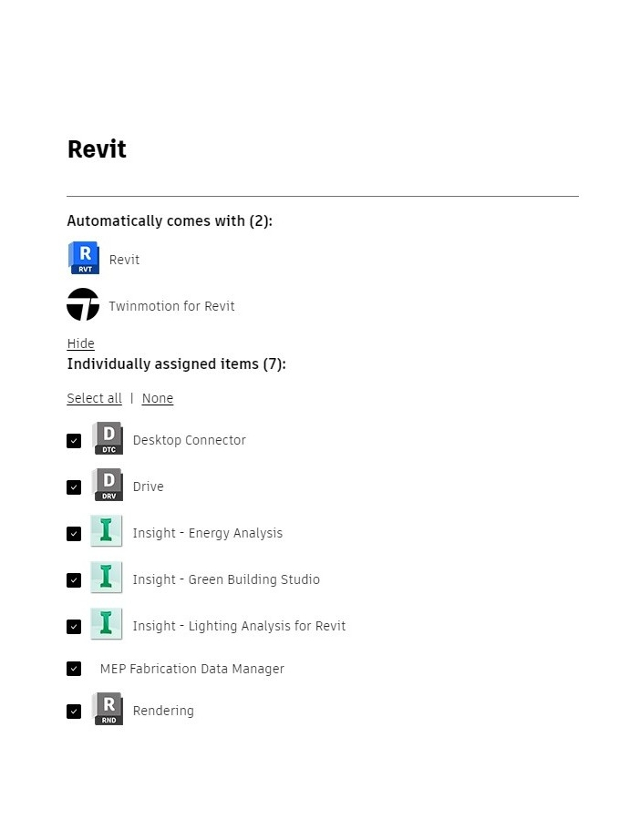This screenshot has width=630, height=840.
Task: Click the 'Insight - Green Building Studio' label
Action: 226,579
